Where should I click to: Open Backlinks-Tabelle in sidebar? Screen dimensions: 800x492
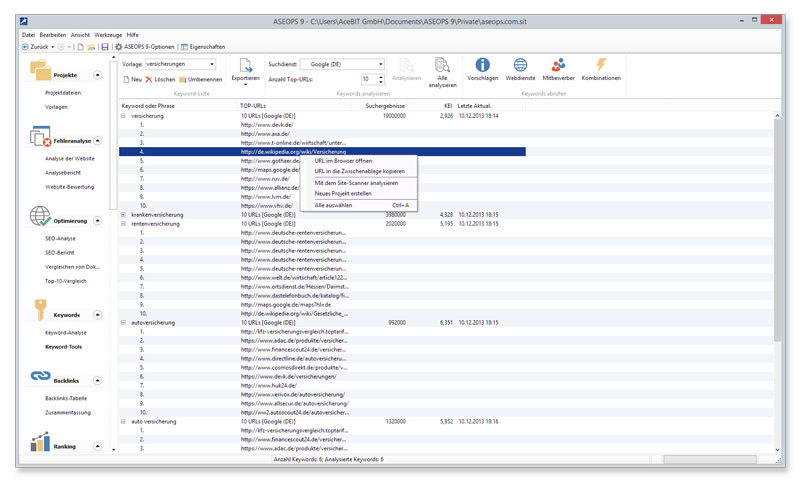pyautogui.click(x=66, y=399)
